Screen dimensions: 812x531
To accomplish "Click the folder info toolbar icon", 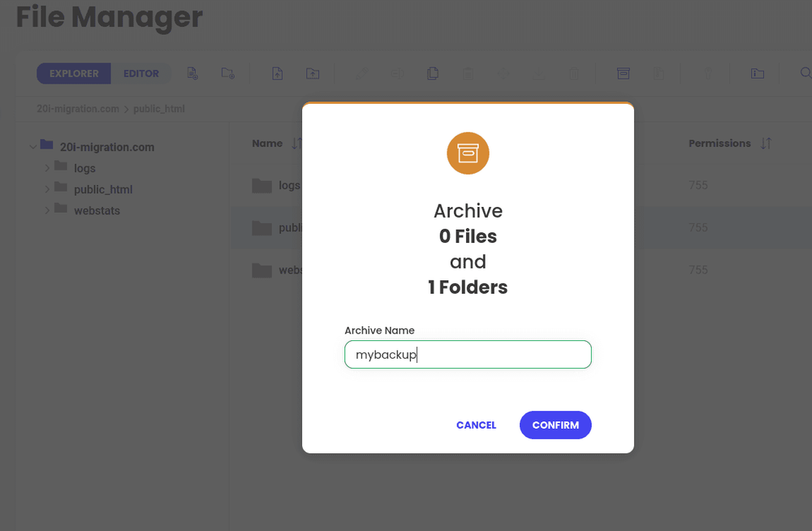I will tap(758, 74).
